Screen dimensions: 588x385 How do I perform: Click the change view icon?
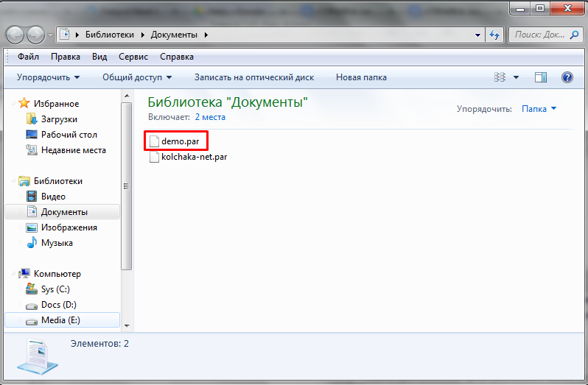pos(500,77)
